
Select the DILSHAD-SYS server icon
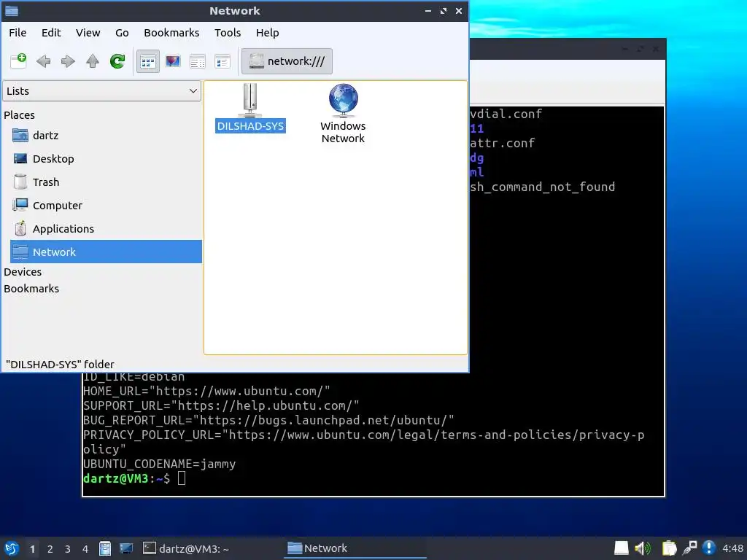250,108
